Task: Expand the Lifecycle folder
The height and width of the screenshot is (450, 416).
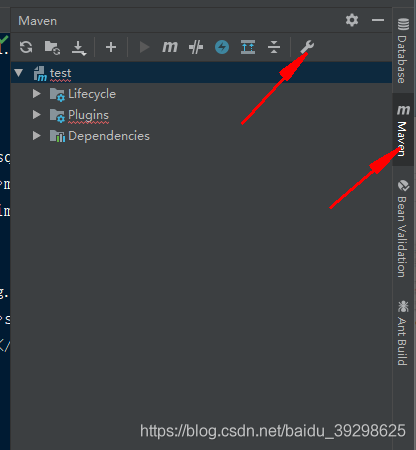Action: [x=37, y=94]
